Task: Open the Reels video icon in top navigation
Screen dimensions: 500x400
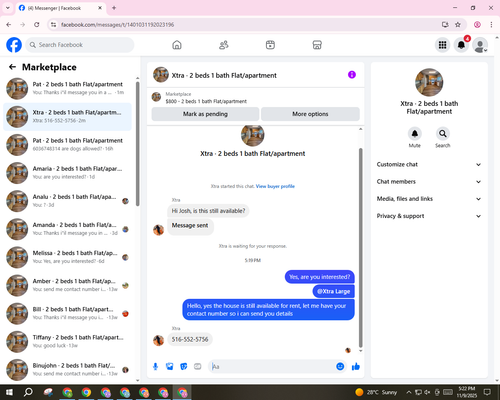Action: click(270, 45)
